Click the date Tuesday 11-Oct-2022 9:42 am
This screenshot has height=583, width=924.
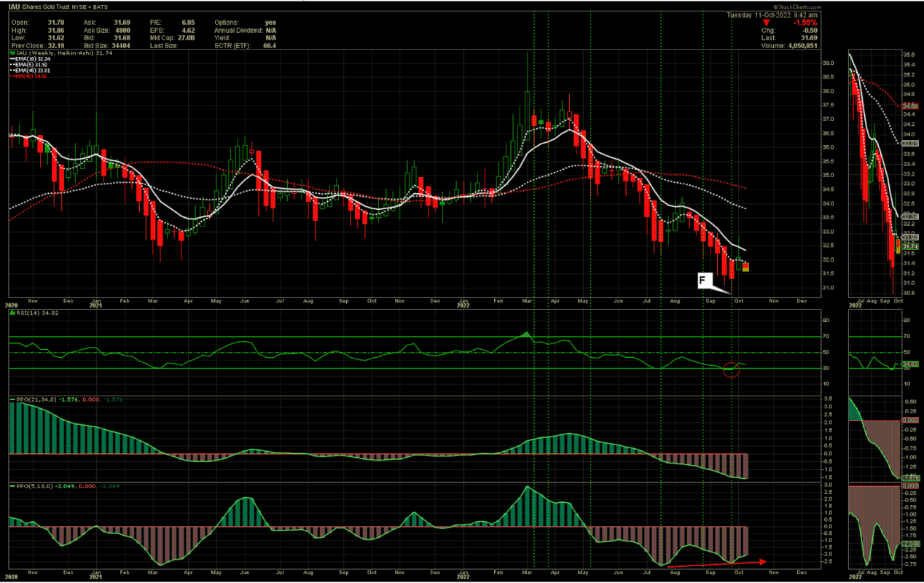click(772, 15)
